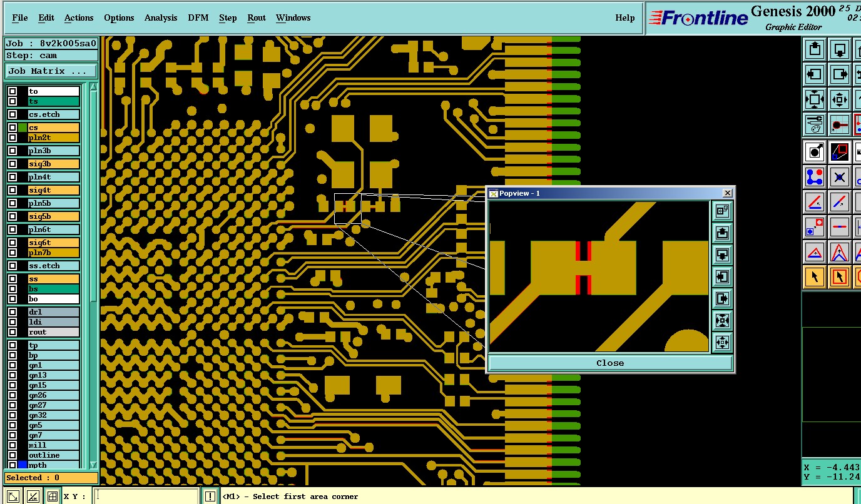Open the File menu
The height and width of the screenshot is (504, 861).
click(x=20, y=18)
